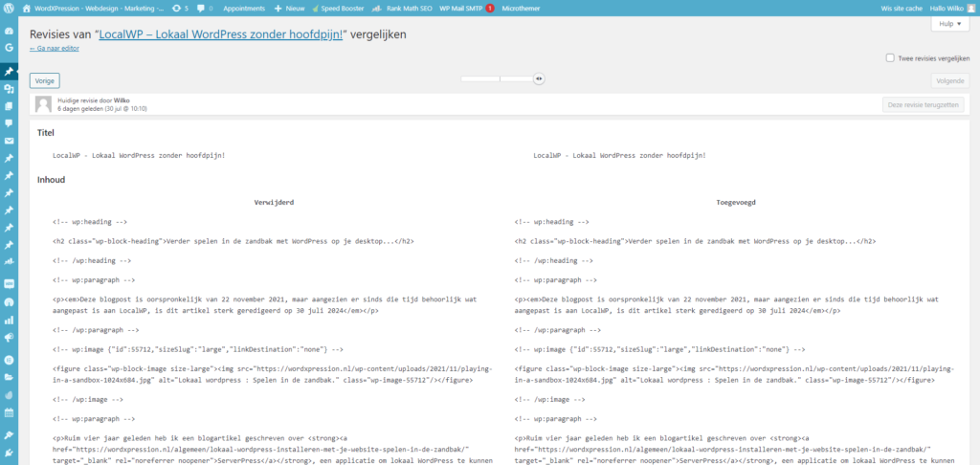This screenshot has width=980, height=465.
Task: Open the folder templates sidebar icon
Action: [x=9, y=378]
